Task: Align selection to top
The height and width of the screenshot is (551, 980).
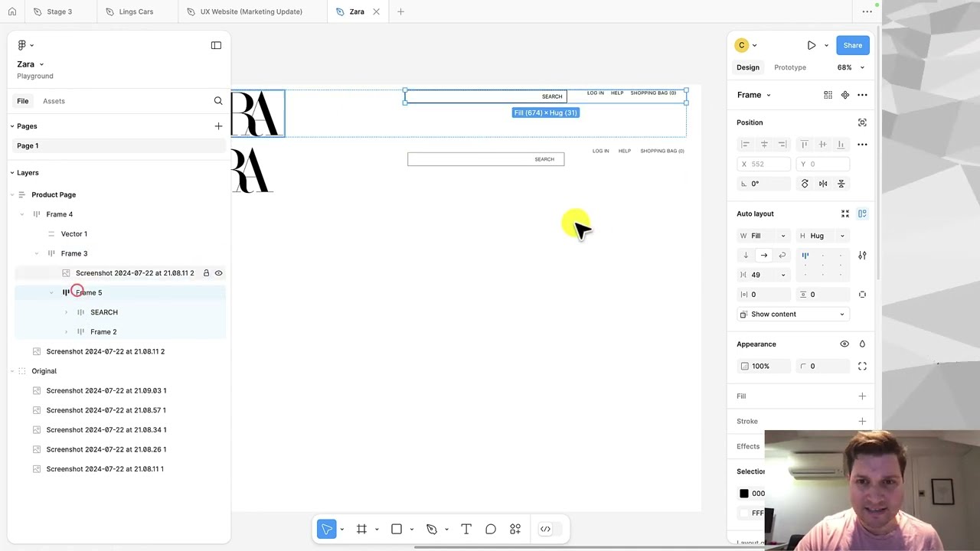Action: pyautogui.click(x=804, y=144)
